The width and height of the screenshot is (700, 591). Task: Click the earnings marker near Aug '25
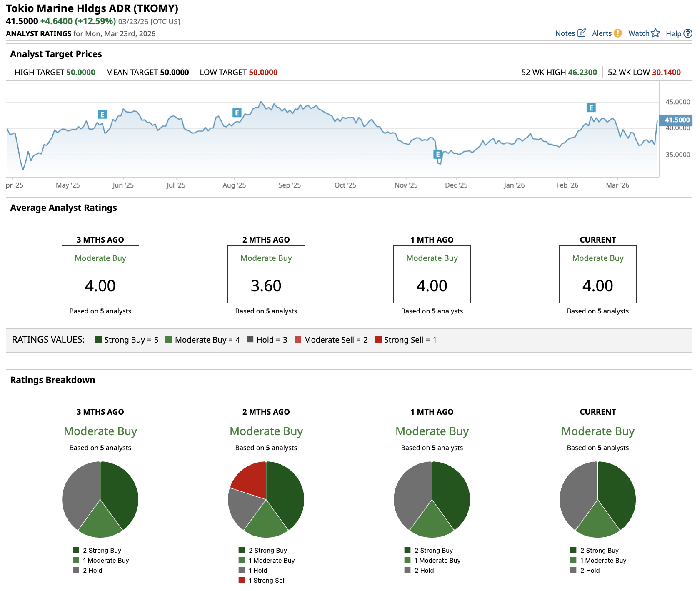click(x=237, y=113)
